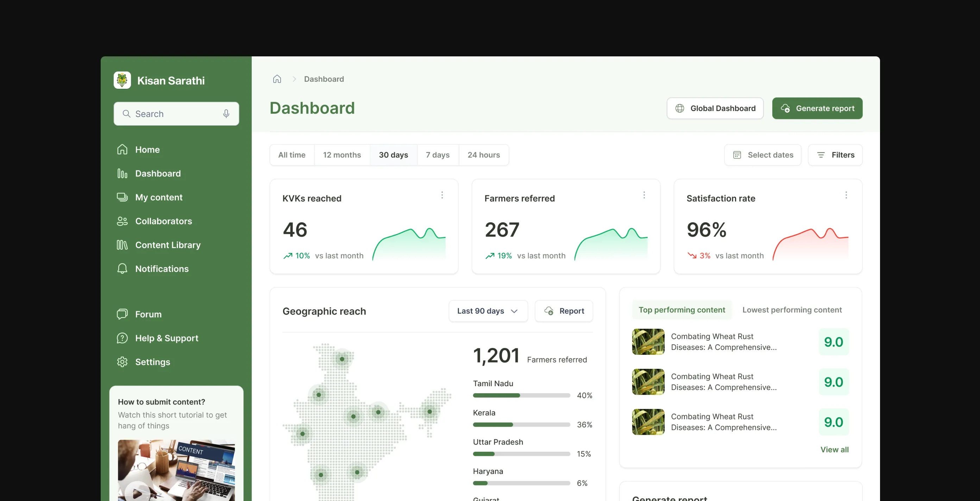Click the '96%' satisfaction rate value
This screenshot has height=501, width=980.
coord(706,230)
